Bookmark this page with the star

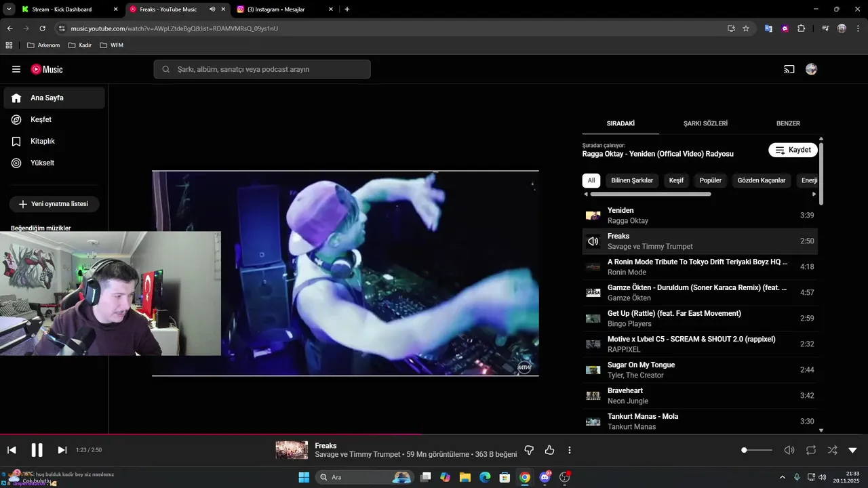[746, 28]
